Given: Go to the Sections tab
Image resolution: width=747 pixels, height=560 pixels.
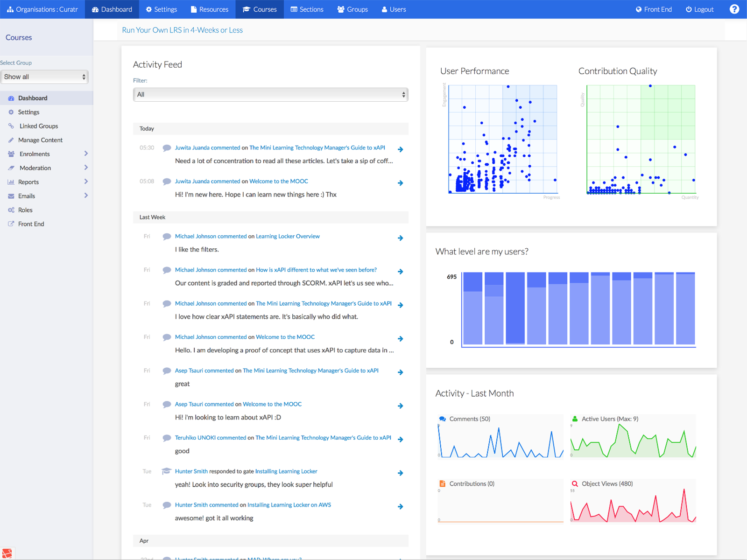Looking at the screenshot, I should coord(307,9).
